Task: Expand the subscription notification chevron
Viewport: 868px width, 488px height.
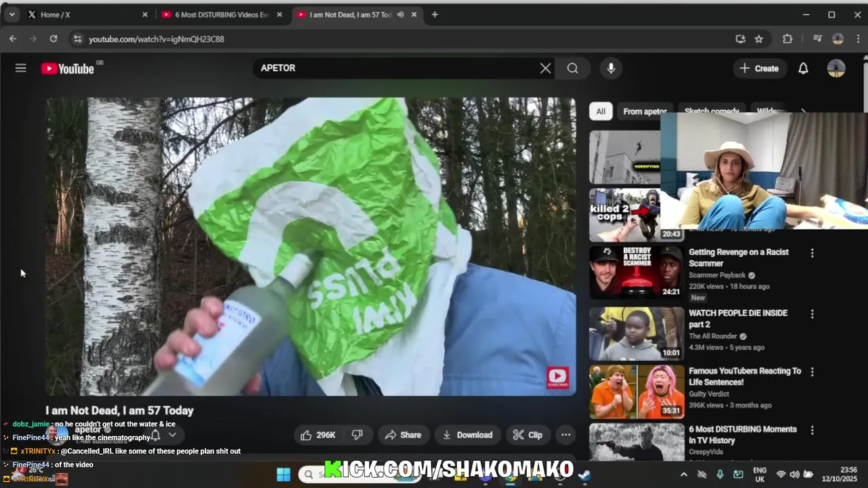Action: (172, 435)
